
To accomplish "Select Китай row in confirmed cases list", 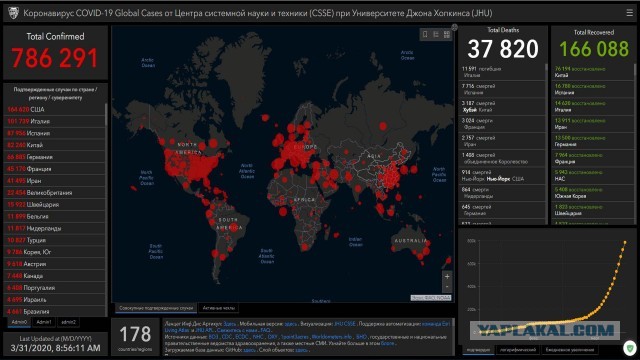I will click(x=54, y=145).
